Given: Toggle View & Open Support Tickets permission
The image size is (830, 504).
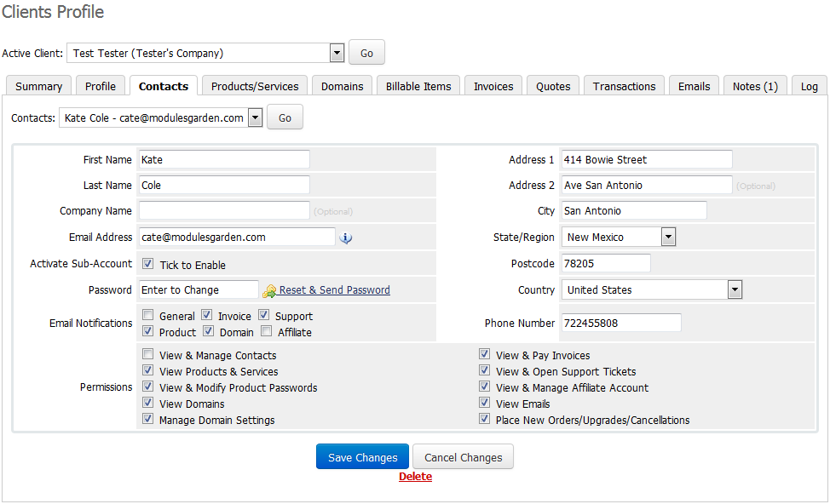Looking at the screenshot, I should (484, 370).
